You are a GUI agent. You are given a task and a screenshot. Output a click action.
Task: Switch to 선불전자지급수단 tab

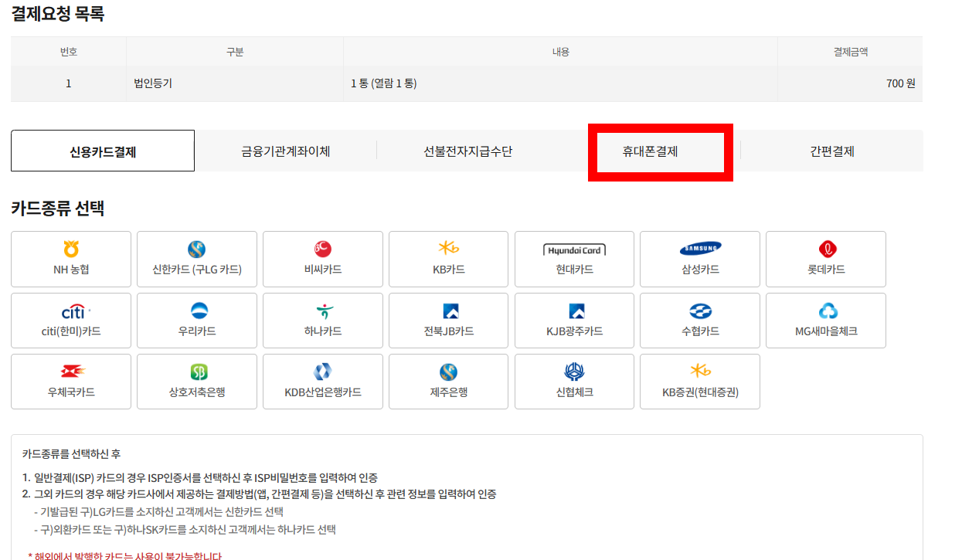pyautogui.click(x=467, y=151)
